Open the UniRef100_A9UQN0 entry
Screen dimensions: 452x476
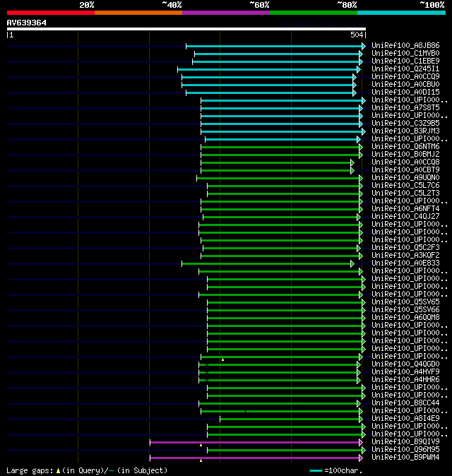[x=405, y=177]
